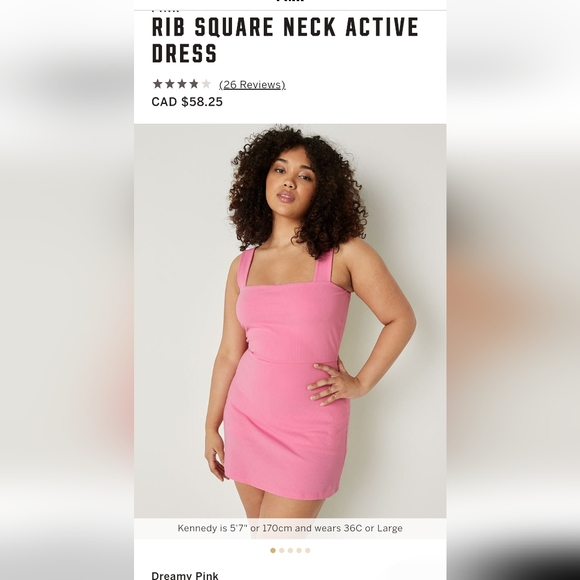Click the second filled rating star

tap(170, 84)
